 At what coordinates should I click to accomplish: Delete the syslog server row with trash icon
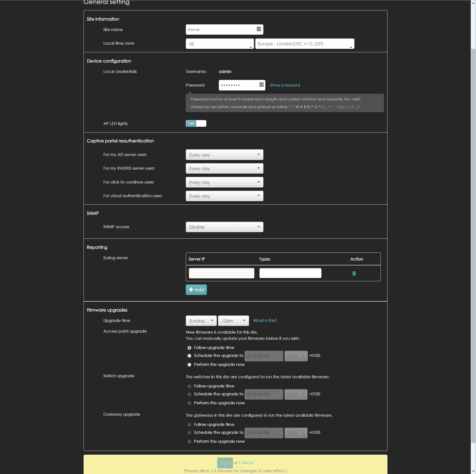click(354, 273)
